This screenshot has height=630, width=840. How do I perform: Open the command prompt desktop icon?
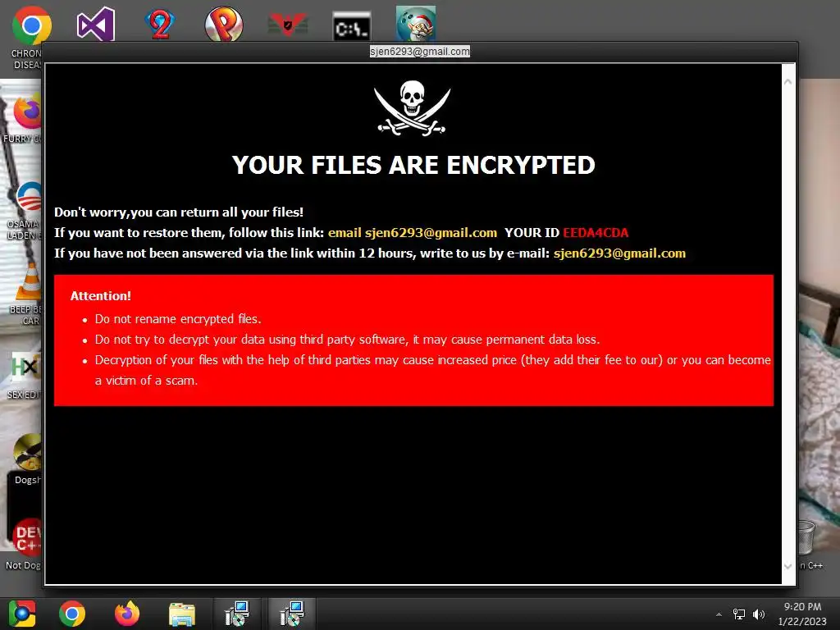pos(351,26)
